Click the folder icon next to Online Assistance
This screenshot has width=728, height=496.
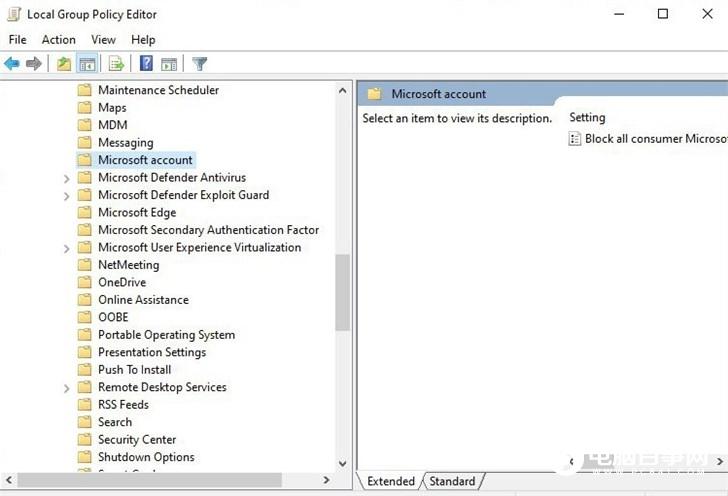pos(84,300)
